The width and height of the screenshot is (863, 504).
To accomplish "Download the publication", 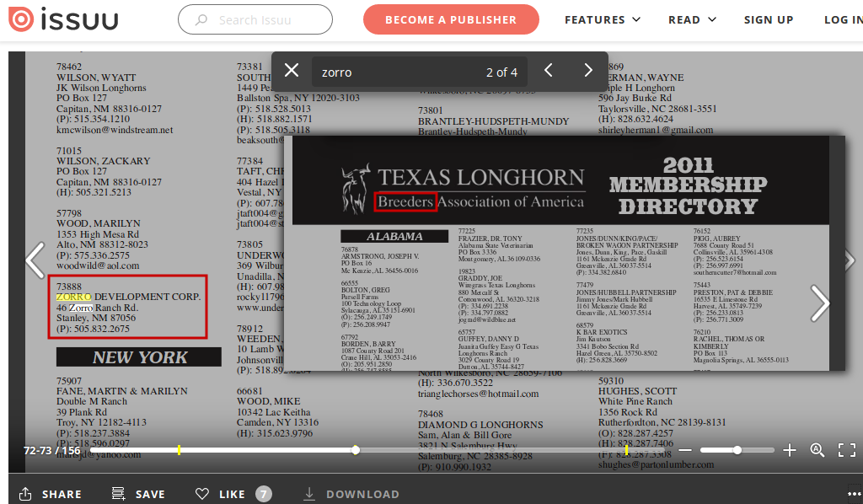I will pyautogui.click(x=351, y=494).
